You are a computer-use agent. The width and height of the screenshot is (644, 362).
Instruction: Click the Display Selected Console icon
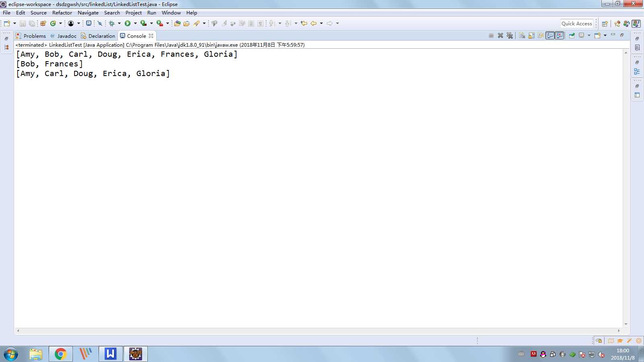581,35
